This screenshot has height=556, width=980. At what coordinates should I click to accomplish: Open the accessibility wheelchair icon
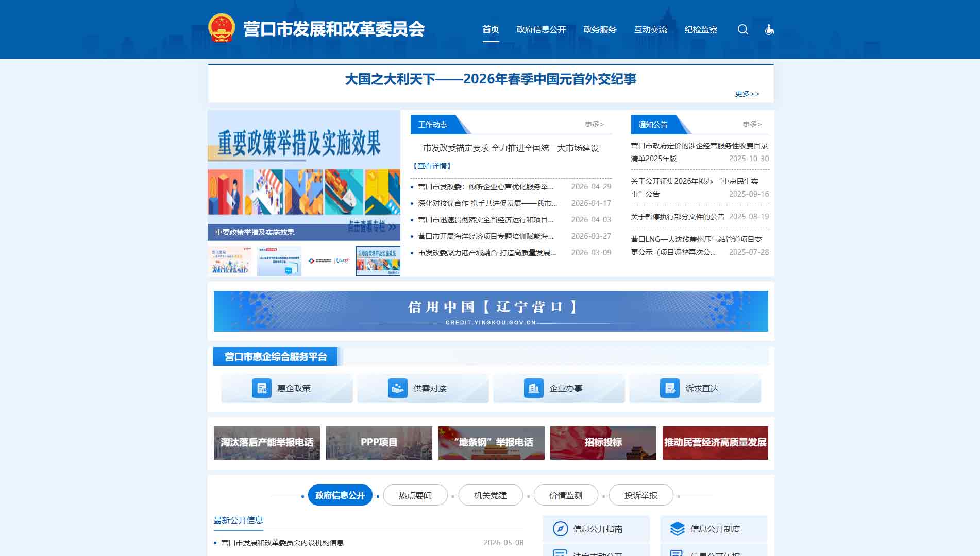tap(769, 29)
